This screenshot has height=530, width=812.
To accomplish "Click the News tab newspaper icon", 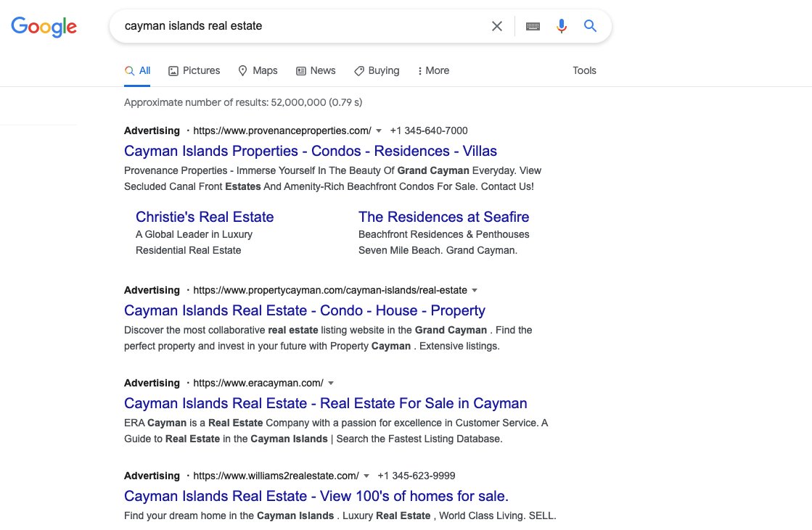I will (x=301, y=71).
